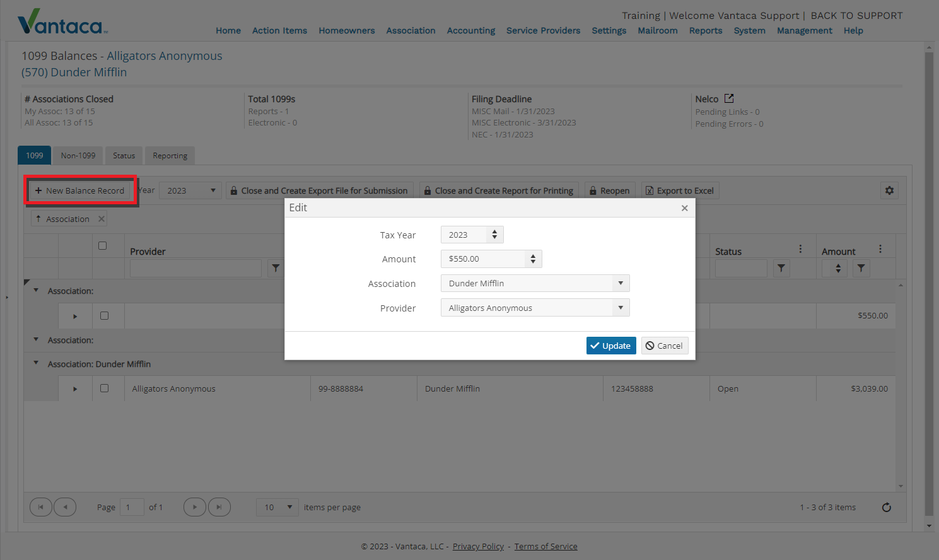This screenshot has width=939, height=560.
Task: Switch to the Status tab
Action: [x=124, y=156]
